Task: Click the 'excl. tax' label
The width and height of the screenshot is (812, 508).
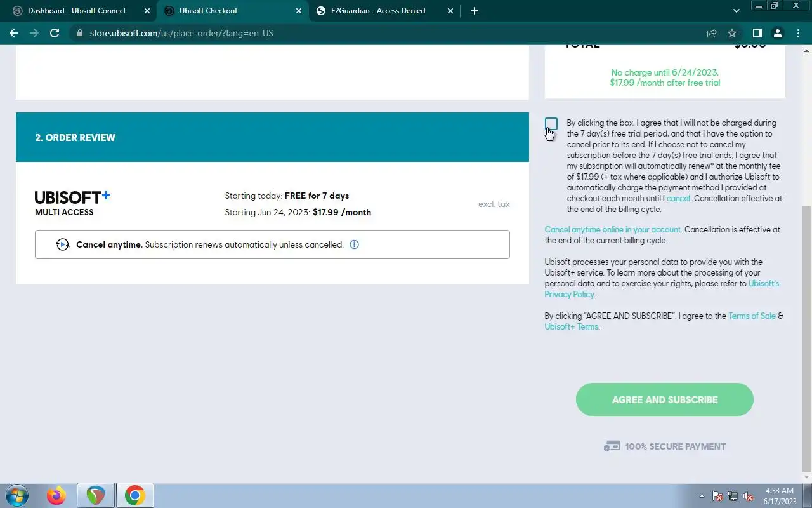Action: (x=494, y=204)
